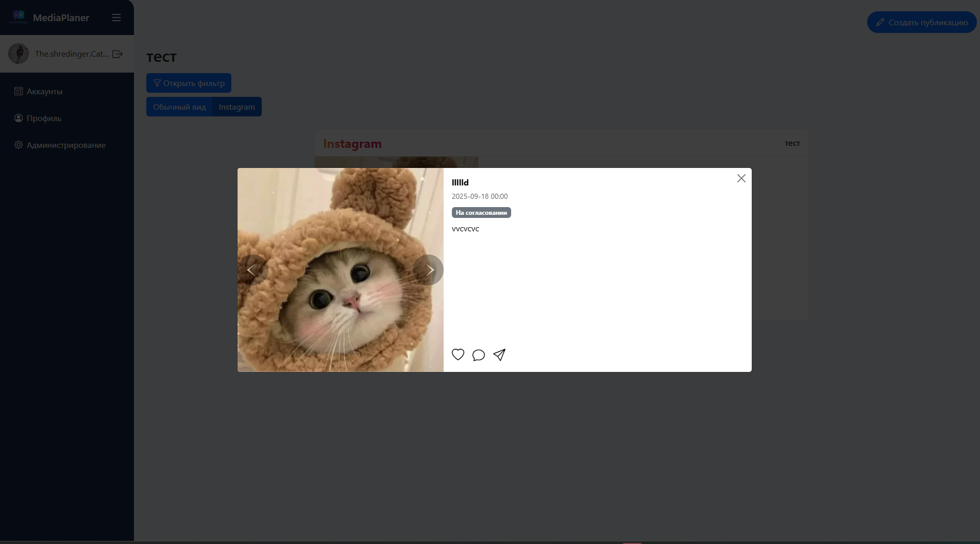Click the Создать публикацию button
The image size is (980, 544).
pyautogui.click(x=922, y=22)
